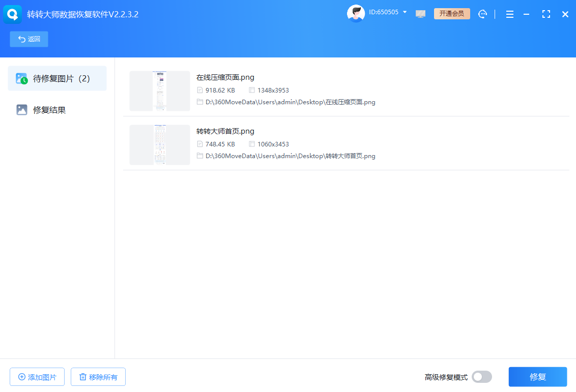The width and height of the screenshot is (576, 392).
Task: Click the user avatar image
Action: pyautogui.click(x=356, y=13)
